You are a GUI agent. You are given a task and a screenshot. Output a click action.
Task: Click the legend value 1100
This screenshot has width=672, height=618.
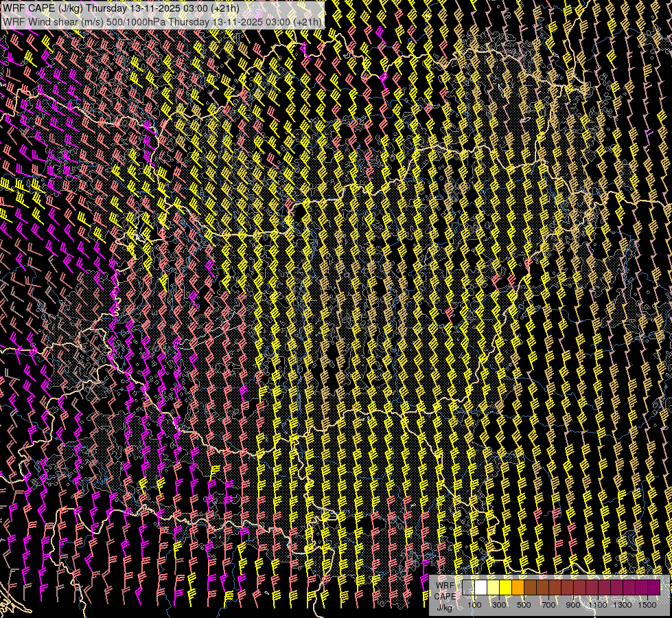(x=598, y=605)
